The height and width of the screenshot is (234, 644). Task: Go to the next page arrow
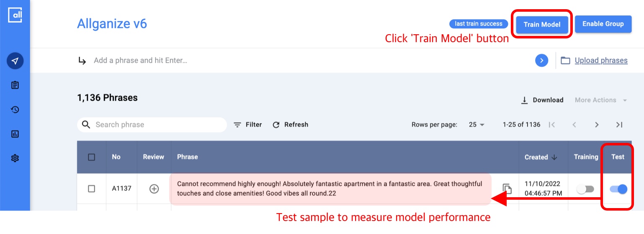click(597, 125)
